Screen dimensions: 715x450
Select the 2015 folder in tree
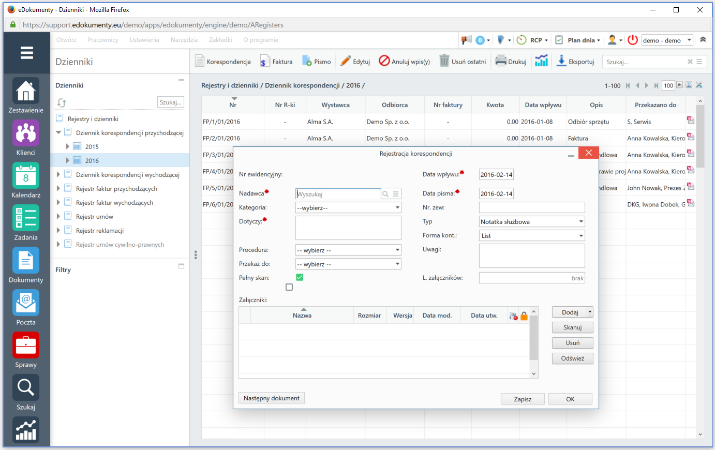[x=91, y=146]
